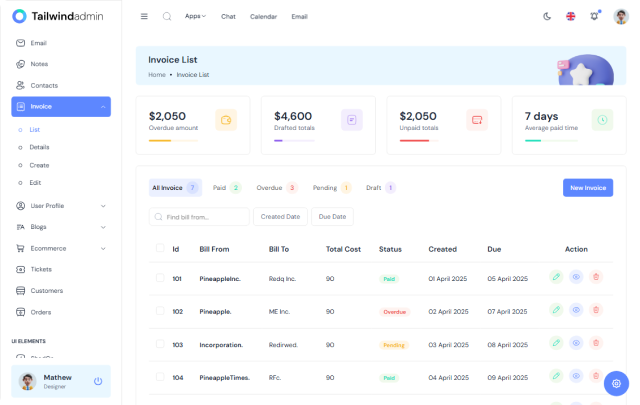Open the floating settings gear button
The height and width of the screenshot is (405, 640).
point(616,383)
